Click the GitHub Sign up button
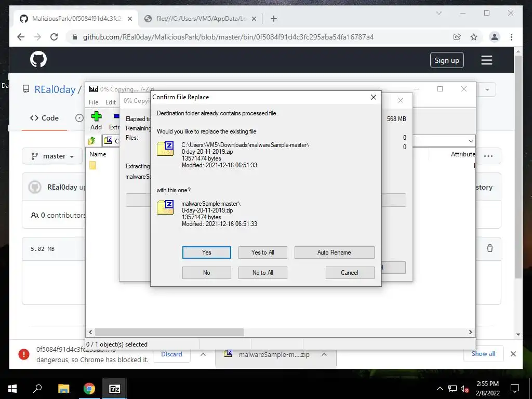This screenshot has height=399, width=532. [x=447, y=60]
